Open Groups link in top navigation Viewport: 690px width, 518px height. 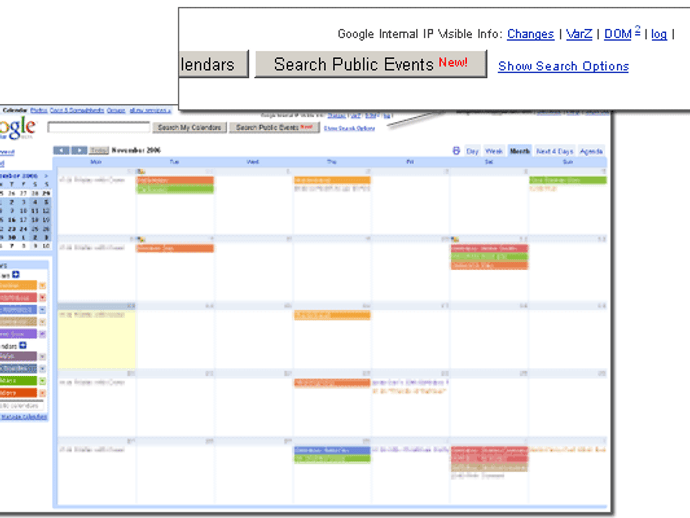tap(116, 110)
